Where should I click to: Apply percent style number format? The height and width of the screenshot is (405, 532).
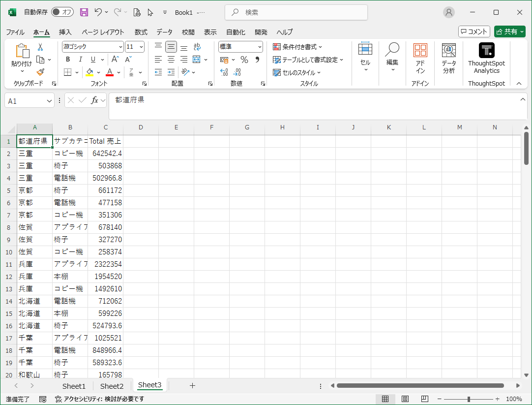(244, 60)
